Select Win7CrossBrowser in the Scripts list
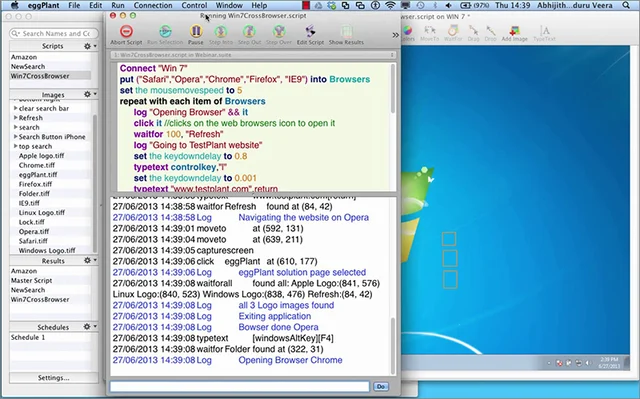Viewport: 640px width, 399px height. coord(40,76)
